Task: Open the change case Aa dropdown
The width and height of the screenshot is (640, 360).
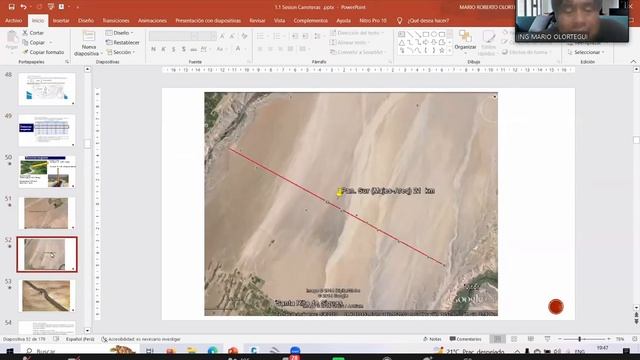Action: pos(221,49)
